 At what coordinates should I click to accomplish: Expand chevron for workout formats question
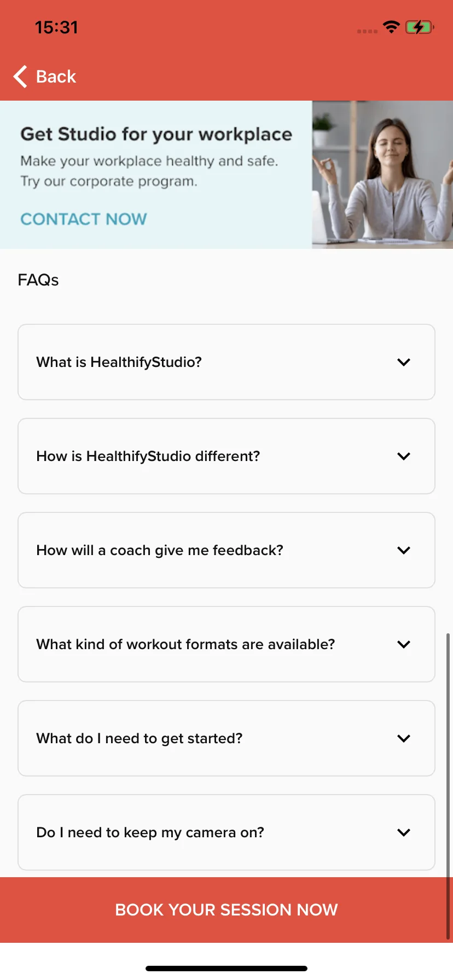pos(404,644)
